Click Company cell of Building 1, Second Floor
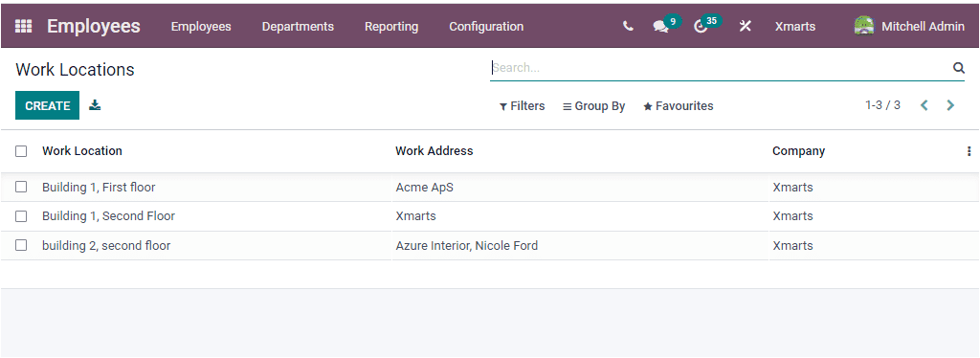980x358 pixels. (792, 216)
